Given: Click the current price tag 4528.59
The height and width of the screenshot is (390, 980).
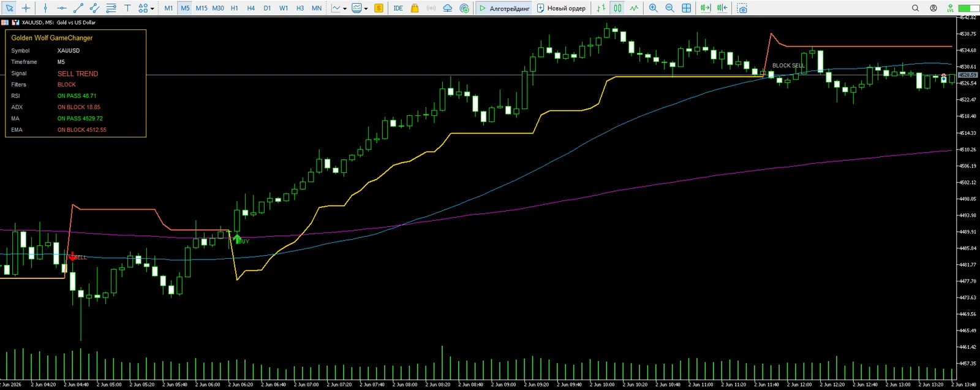Looking at the screenshot, I should coord(968,75).
